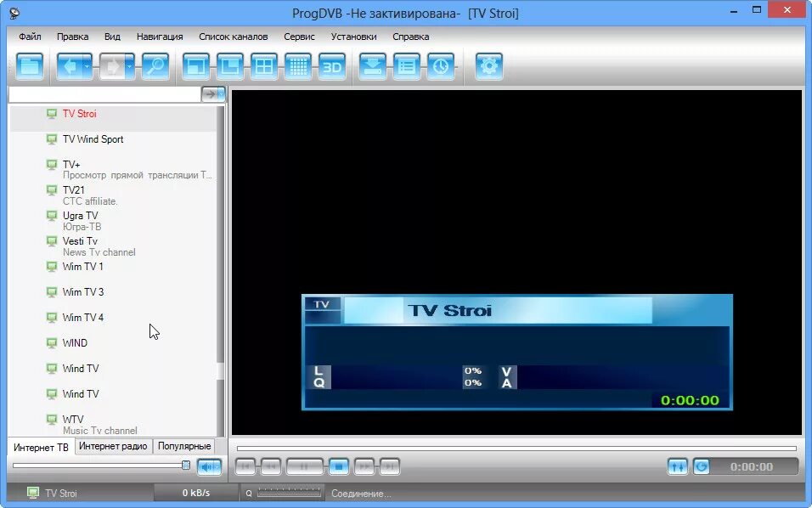Image resolution: width=812 pixels, height=508 pixels.
Task: Click the rewind playback button
Action: click(x=270, y=466)
